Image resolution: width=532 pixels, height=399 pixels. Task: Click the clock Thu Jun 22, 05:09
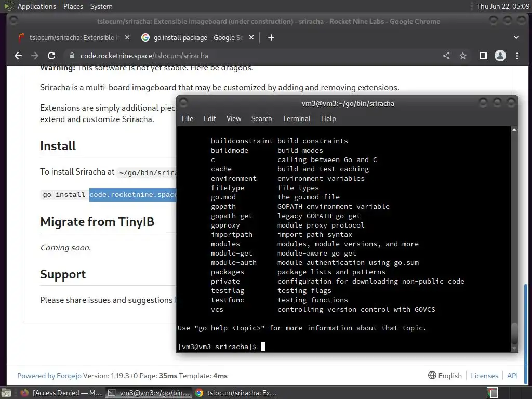(502, 6)
